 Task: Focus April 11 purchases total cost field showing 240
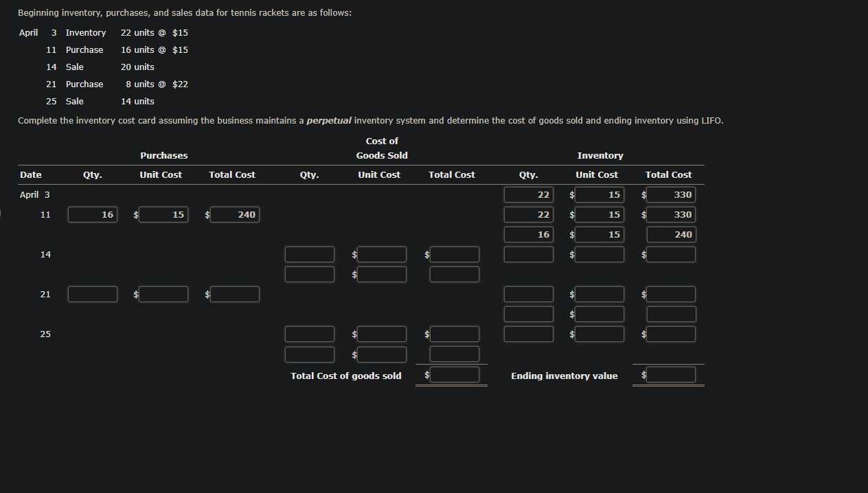coord(235,215)
